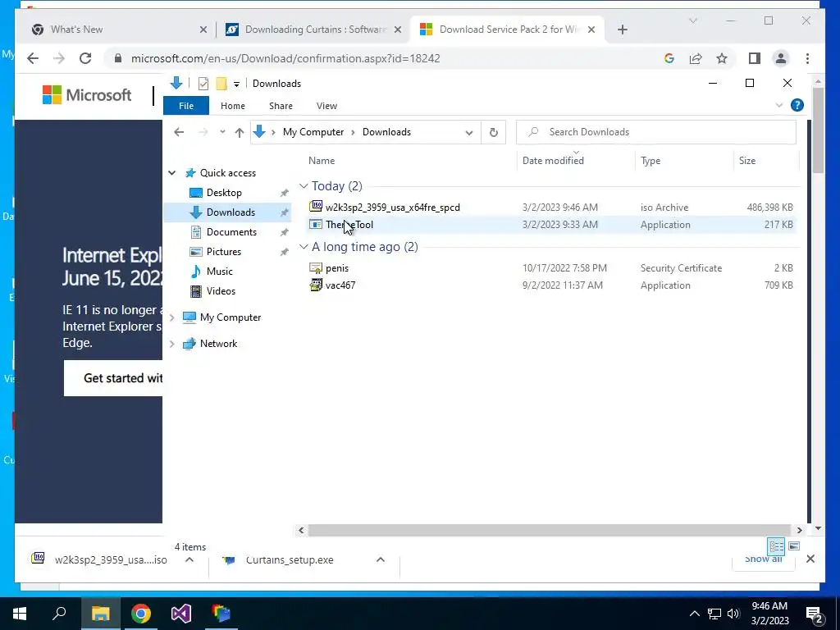The width and height of the screenshot is (840, 630).
Task: Open taskbar search magnifier
Action: pyautogui.click(x=59, y=613)
